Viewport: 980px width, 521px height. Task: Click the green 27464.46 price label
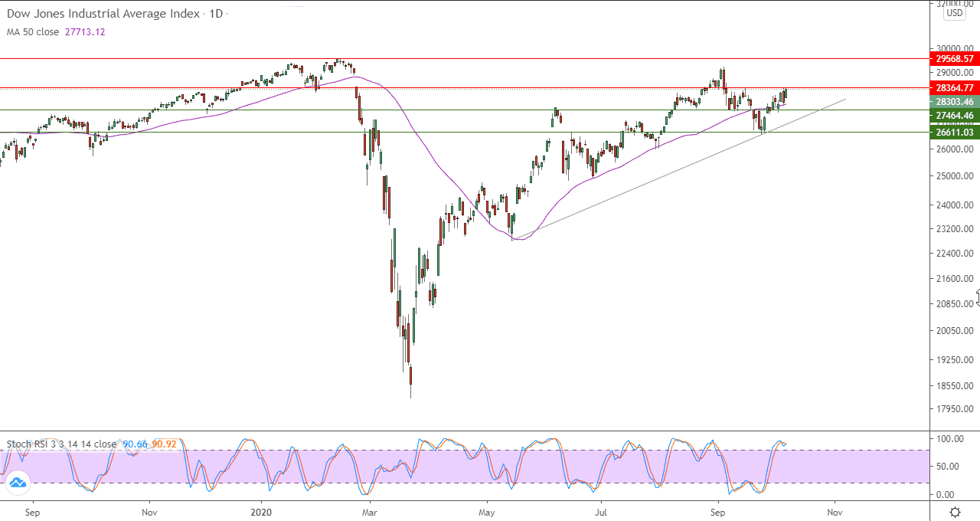954,116
